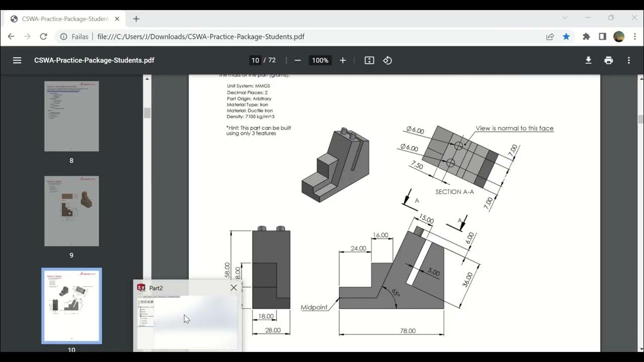Share this page using the address bar icon
This screenshot has width=644, height=362.
coord(550,37)
